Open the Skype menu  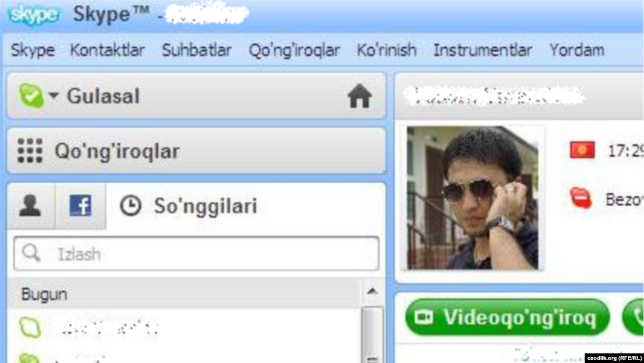(x=33, y=51)
